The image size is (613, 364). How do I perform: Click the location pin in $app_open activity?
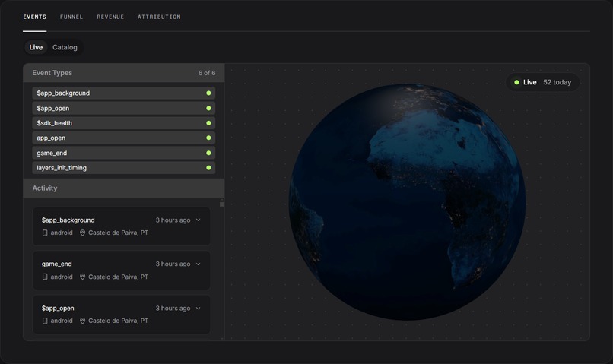(x=82, y=321)
